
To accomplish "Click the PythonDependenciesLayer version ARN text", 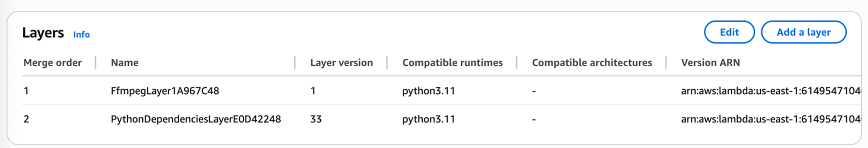I will (770, 119).
